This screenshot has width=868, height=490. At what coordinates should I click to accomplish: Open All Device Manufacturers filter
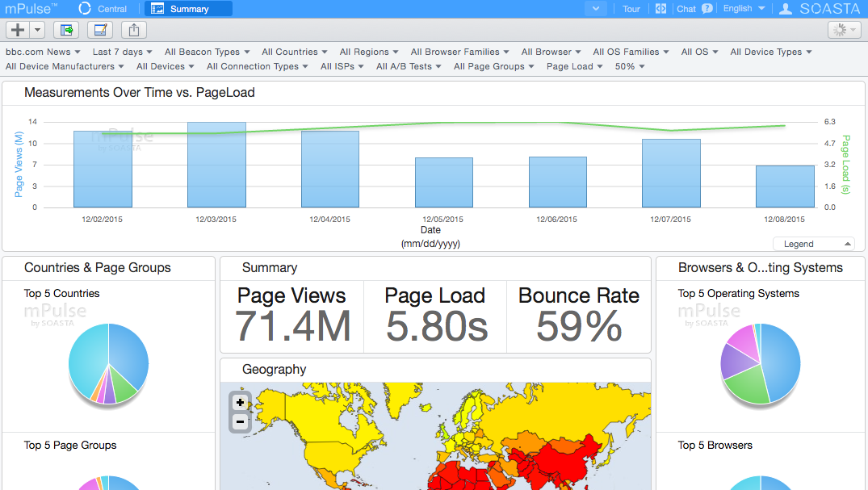65,66
